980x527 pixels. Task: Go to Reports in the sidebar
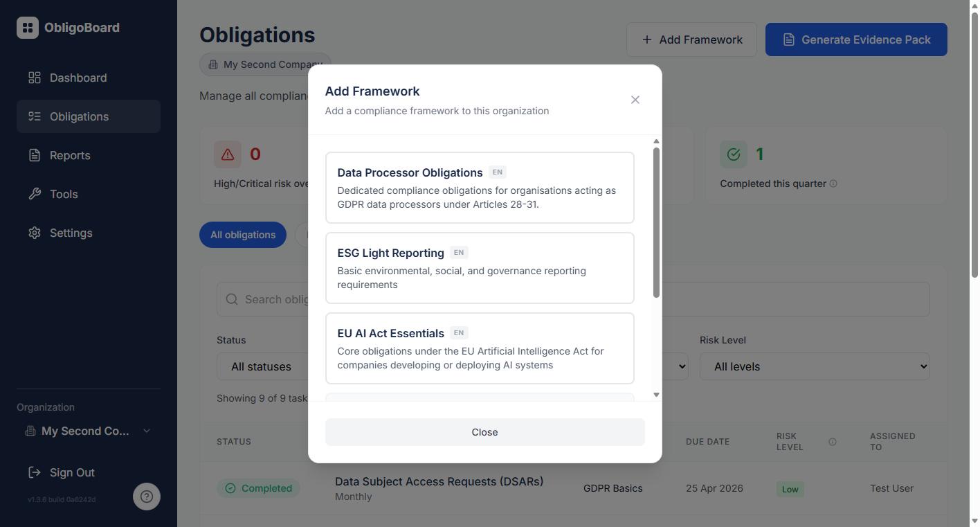coord(70,155)
